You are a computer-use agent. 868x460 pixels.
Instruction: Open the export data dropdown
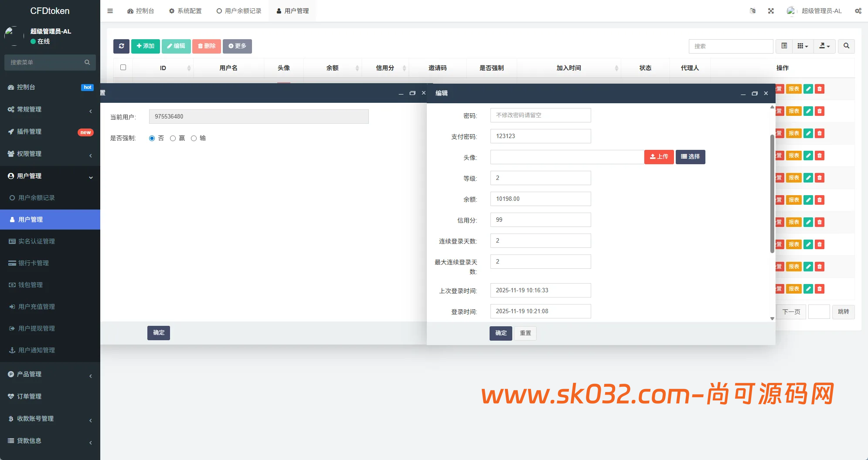[x=824, y=46]
